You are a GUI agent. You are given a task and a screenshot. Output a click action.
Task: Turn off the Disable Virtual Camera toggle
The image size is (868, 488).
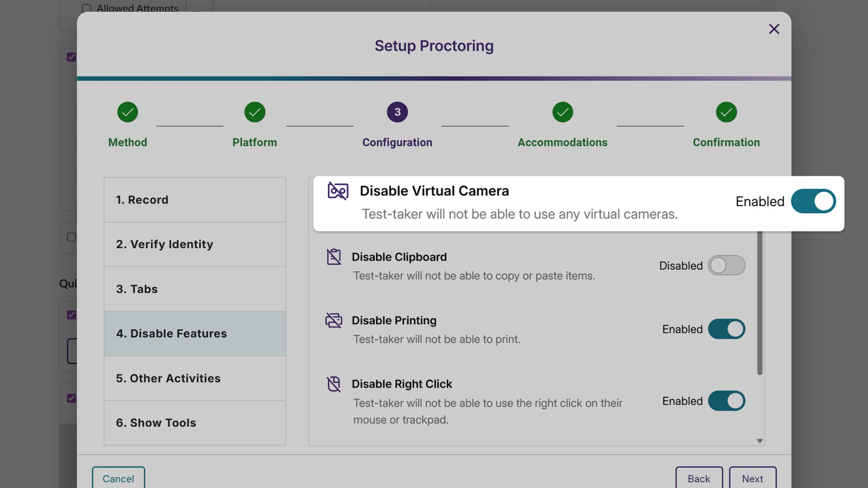click(x=814, y=201)
